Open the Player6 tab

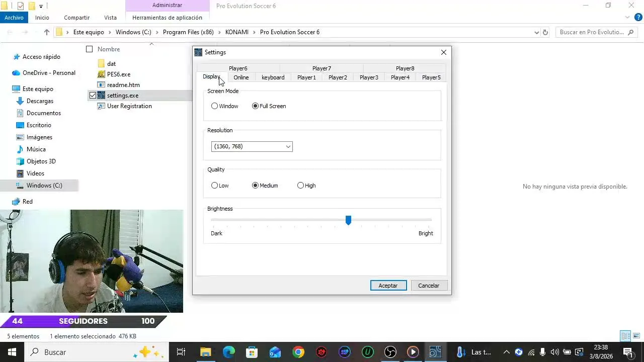click(x=238, y=68)
